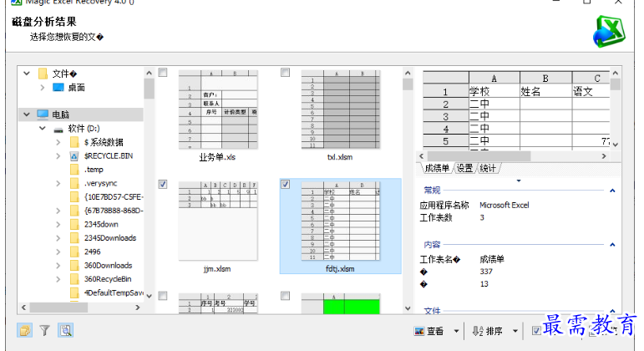Click cell 语文 in preview sheet

(x=591, y=91)
